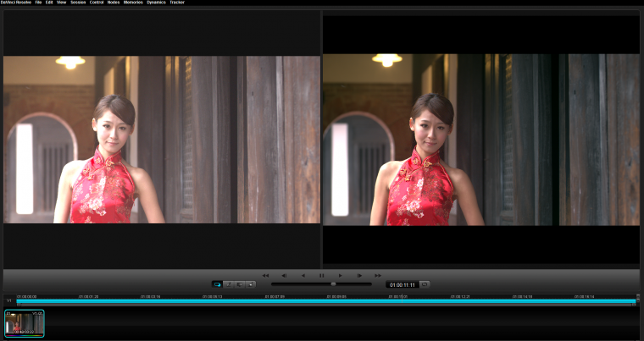The image size is (644, 341).
Task: Pause playback with the stop button
Action: pyautogui.click(x=322, y=275)
